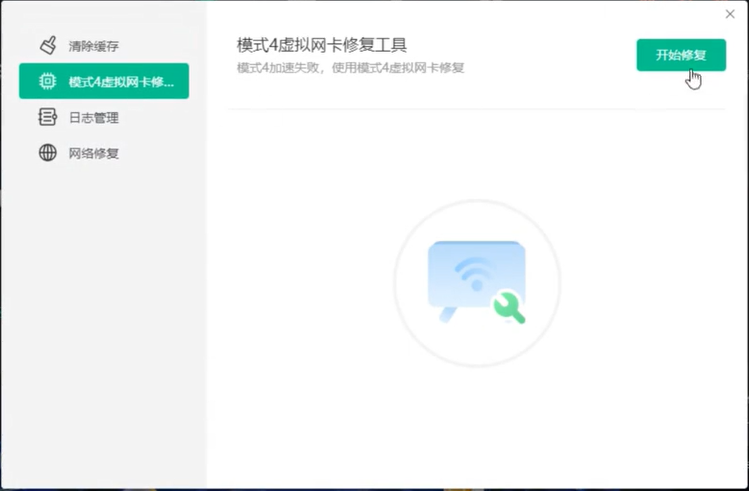Viewport: 749px width, 491px height.
Task: Click the globe icon for network repair
Action: [x=47, y=153]
